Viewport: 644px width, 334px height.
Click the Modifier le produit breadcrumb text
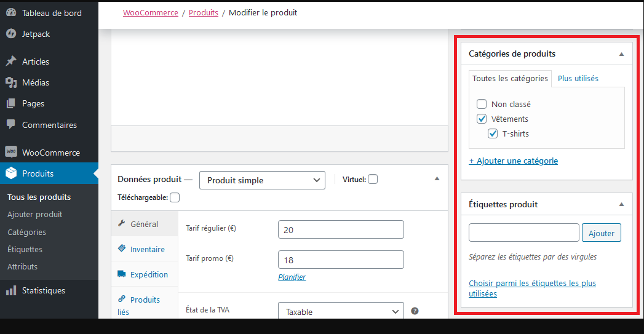[263, 13]
